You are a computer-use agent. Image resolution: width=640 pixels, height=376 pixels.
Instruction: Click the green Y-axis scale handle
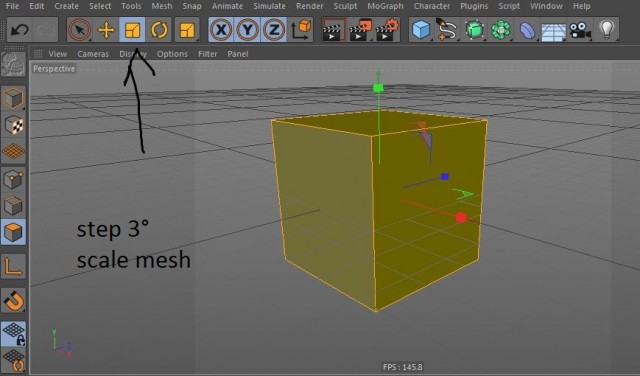coord(378,88)
